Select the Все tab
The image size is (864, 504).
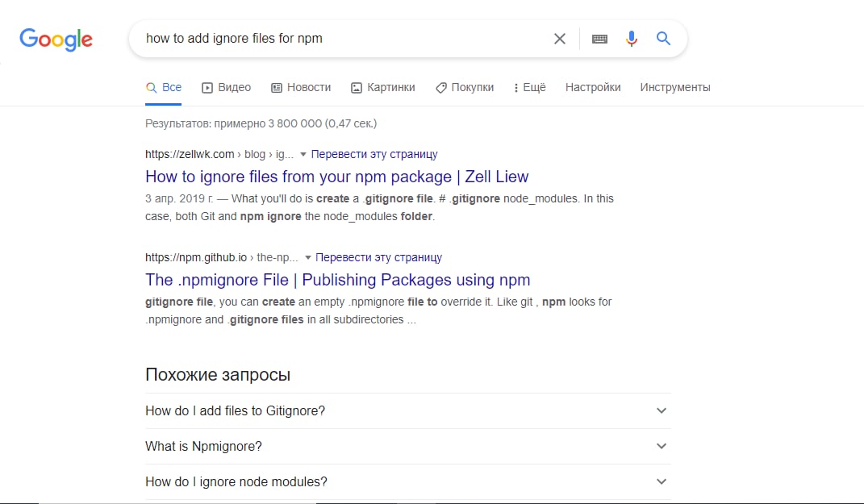[164, 87]
